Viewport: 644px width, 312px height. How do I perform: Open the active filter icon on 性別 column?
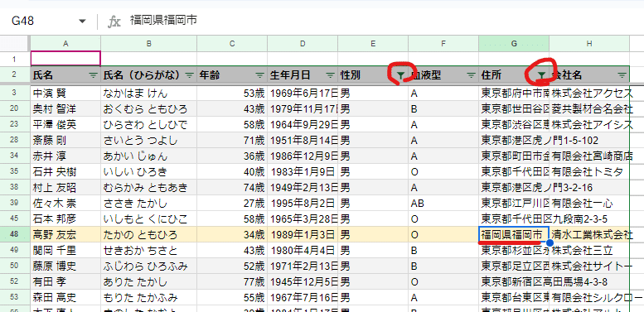tap(400, 75)
